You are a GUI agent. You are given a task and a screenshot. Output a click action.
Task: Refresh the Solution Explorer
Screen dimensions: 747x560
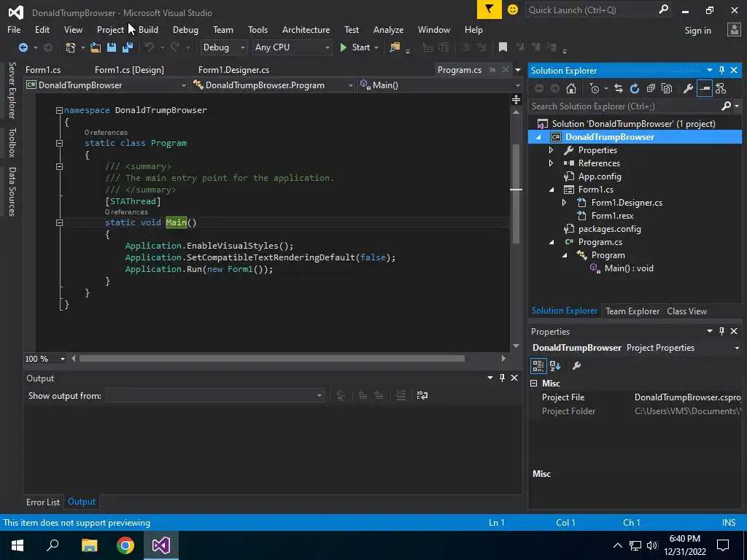(635, 88)
